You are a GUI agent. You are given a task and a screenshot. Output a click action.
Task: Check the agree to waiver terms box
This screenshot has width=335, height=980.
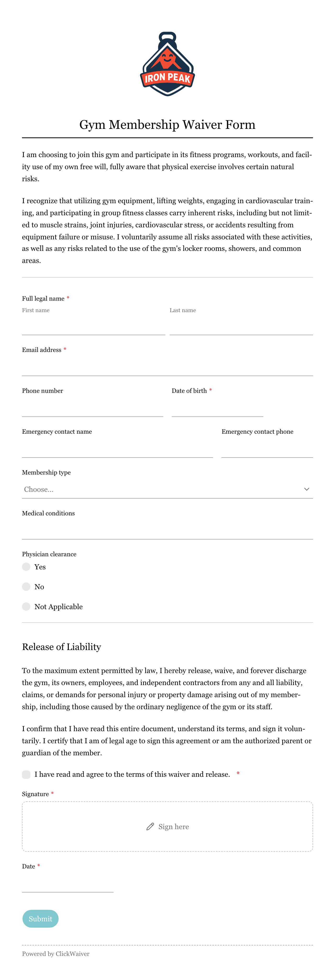(26, 774)
